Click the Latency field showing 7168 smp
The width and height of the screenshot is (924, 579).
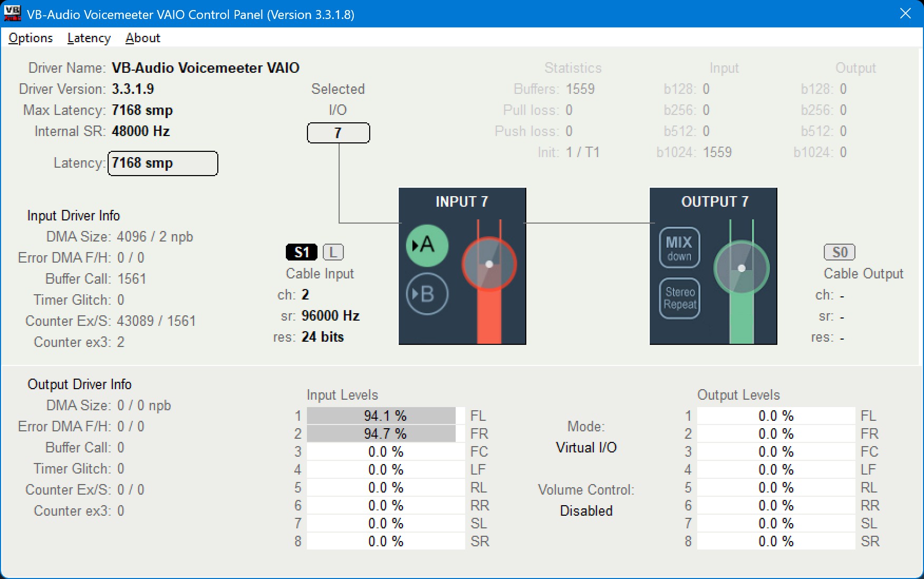click(x=163, y=163)
